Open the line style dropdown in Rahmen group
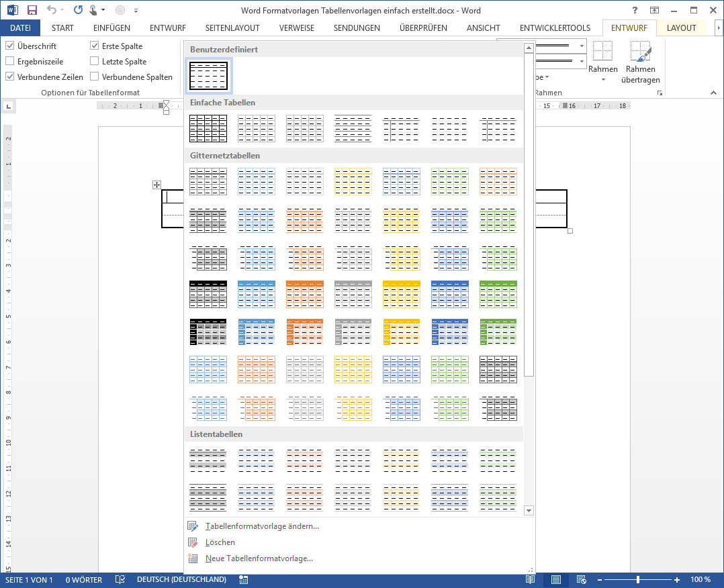The height and width of the screenshot is (588, 724). click(582, 46)
